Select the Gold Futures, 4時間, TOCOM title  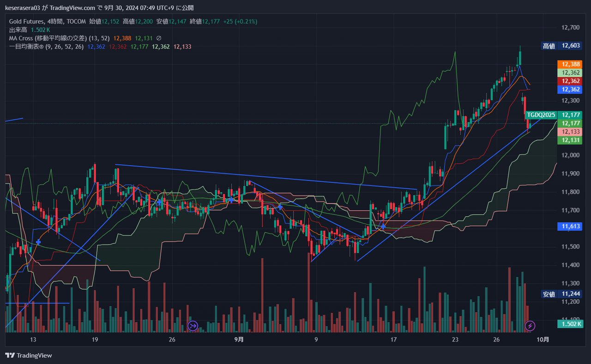pos(47,22)
